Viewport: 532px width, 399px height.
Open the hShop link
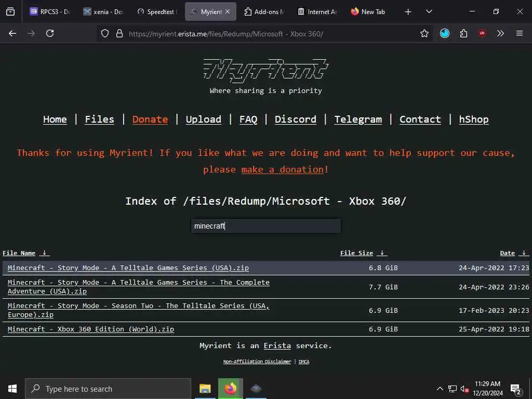[474, 119]
